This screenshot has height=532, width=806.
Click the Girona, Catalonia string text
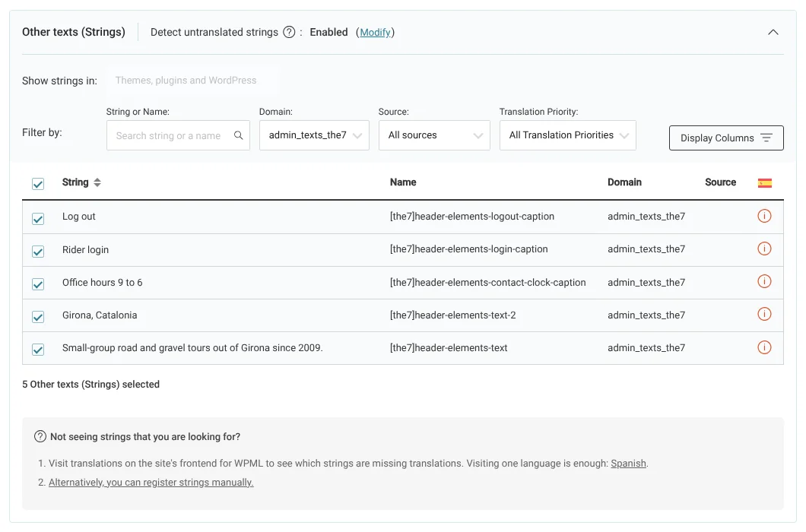click(x=100, y=315)
